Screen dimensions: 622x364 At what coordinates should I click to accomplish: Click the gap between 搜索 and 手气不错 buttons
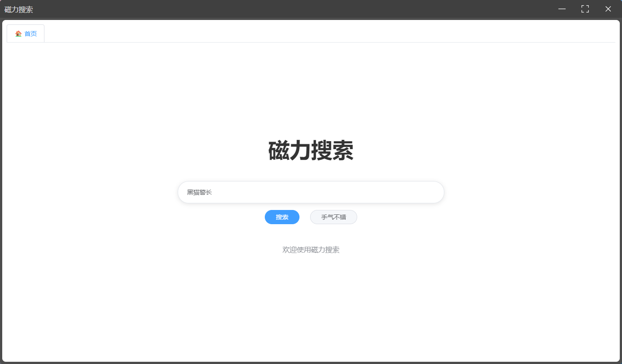click(x=305, y=217)
